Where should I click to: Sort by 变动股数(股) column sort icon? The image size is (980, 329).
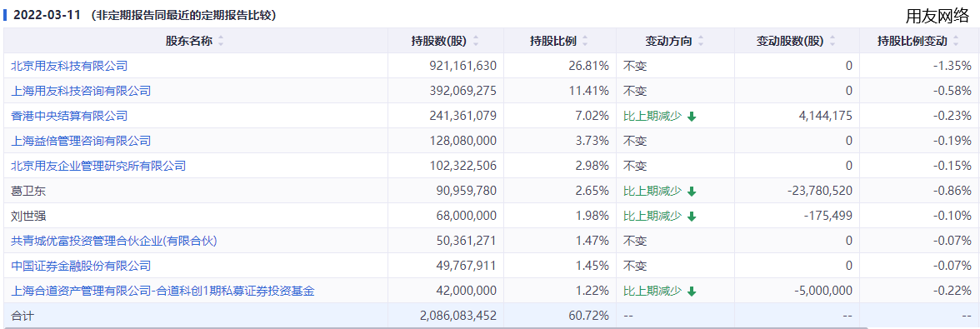833,41
